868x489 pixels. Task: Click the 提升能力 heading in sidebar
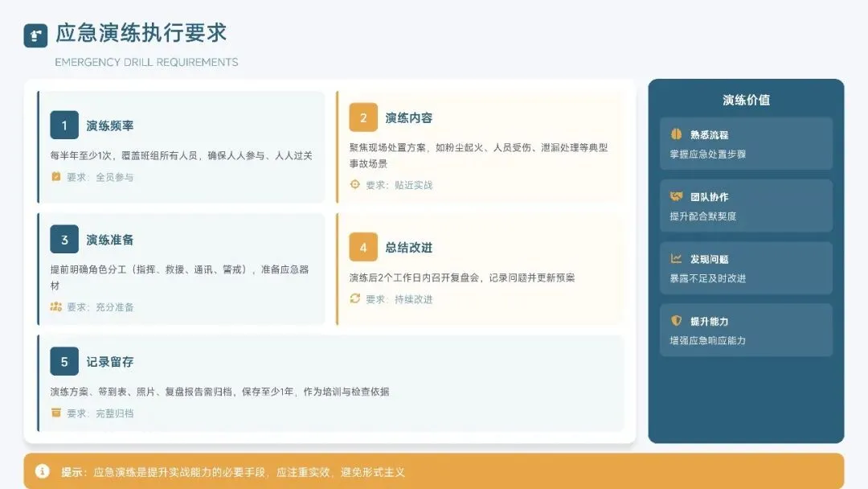pos(709,321)
